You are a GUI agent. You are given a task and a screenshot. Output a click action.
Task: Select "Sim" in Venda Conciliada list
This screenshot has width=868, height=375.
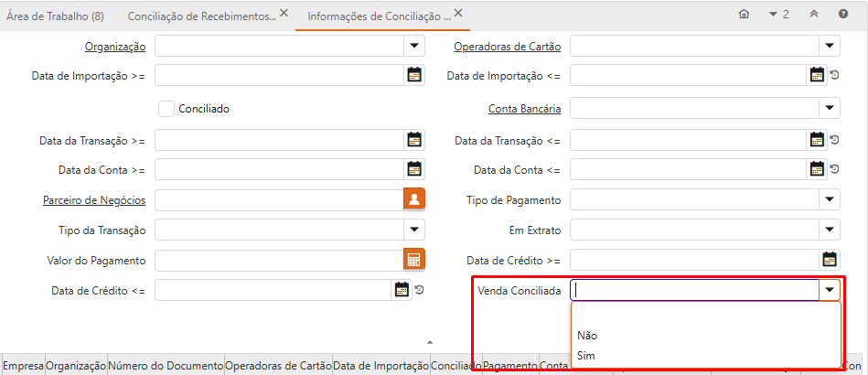586,355
